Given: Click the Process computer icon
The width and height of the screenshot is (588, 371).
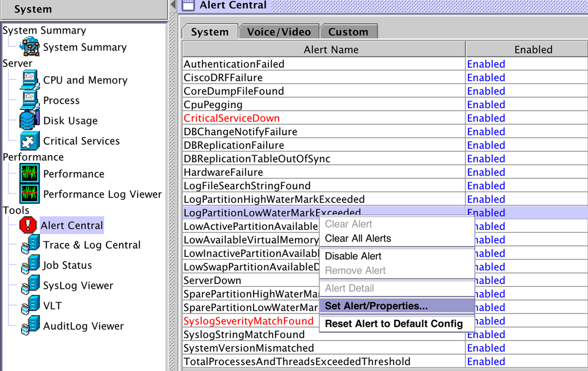Looking at the screenshot, I should 29,100.
